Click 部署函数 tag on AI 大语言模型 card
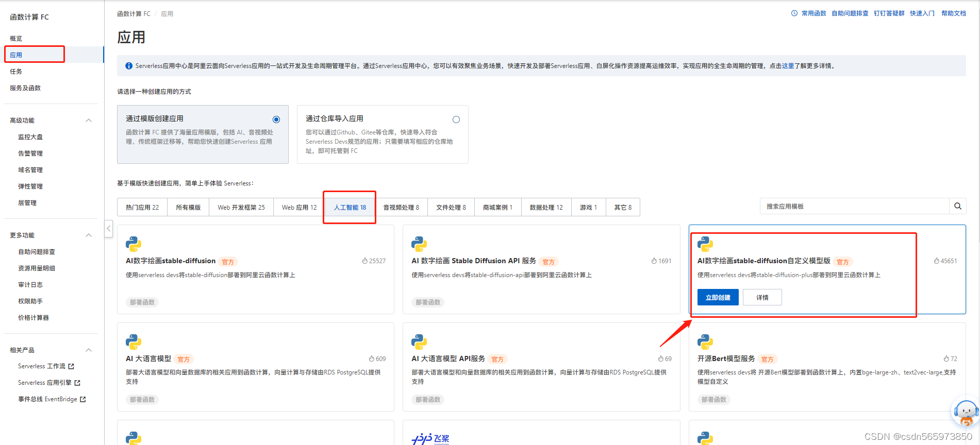The width and height of the screenshot is (980, 445). coord(142,400)
